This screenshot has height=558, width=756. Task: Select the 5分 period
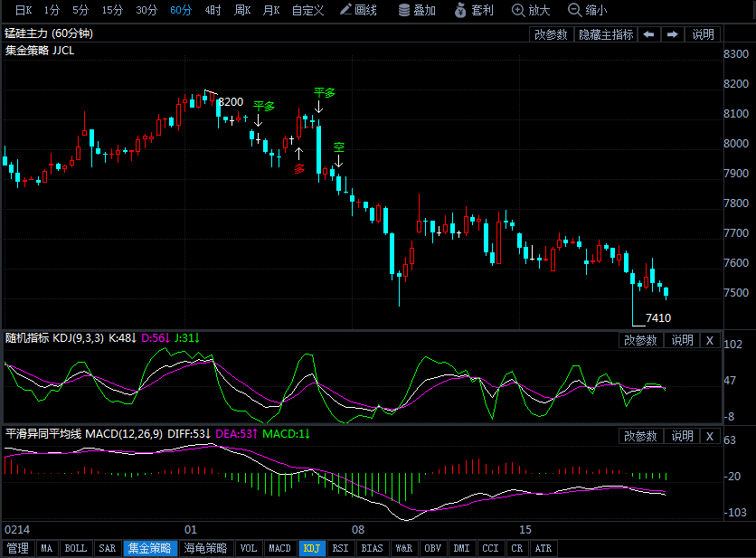point(80,10)
